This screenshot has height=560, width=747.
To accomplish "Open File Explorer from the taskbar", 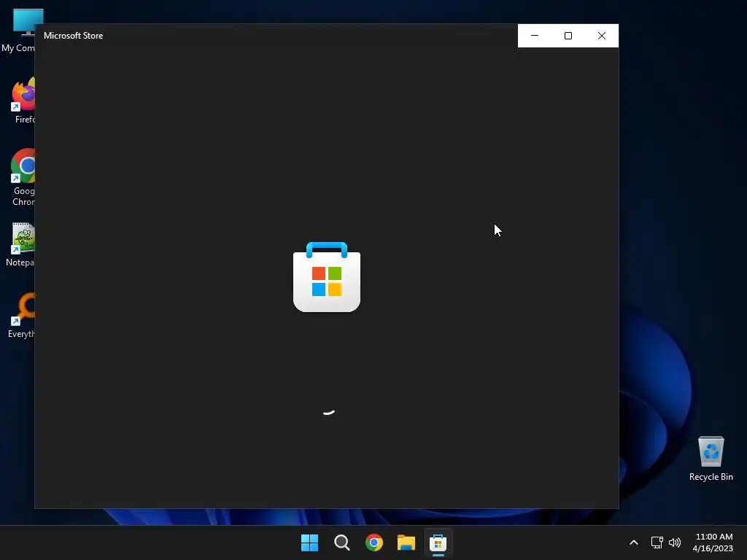I will pyautogui.click(x=406, y=542).
